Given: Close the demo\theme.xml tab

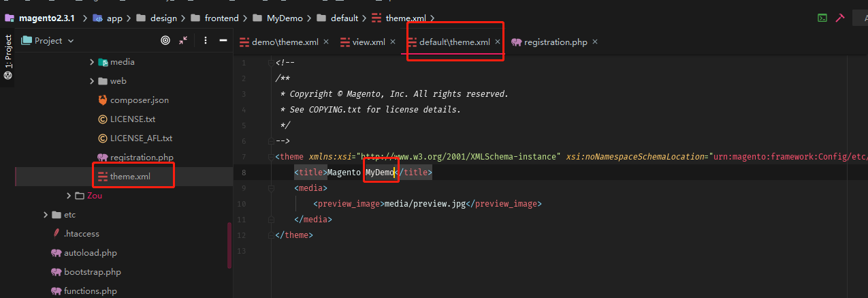Looking at the screenshot, I should pyautogui.click(x=326, y=42).
